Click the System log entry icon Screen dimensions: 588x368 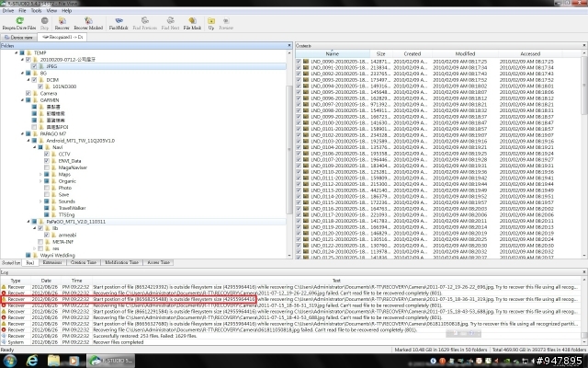point(4,342)
